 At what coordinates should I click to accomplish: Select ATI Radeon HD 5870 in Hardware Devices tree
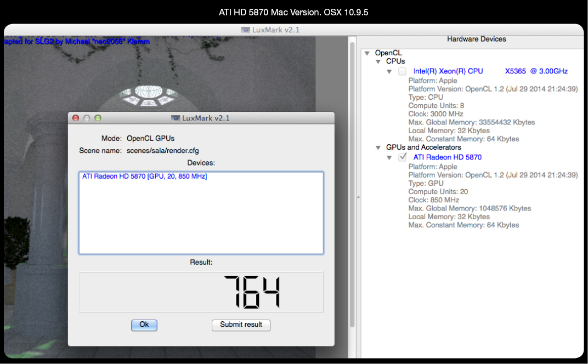tap(448, 157)
